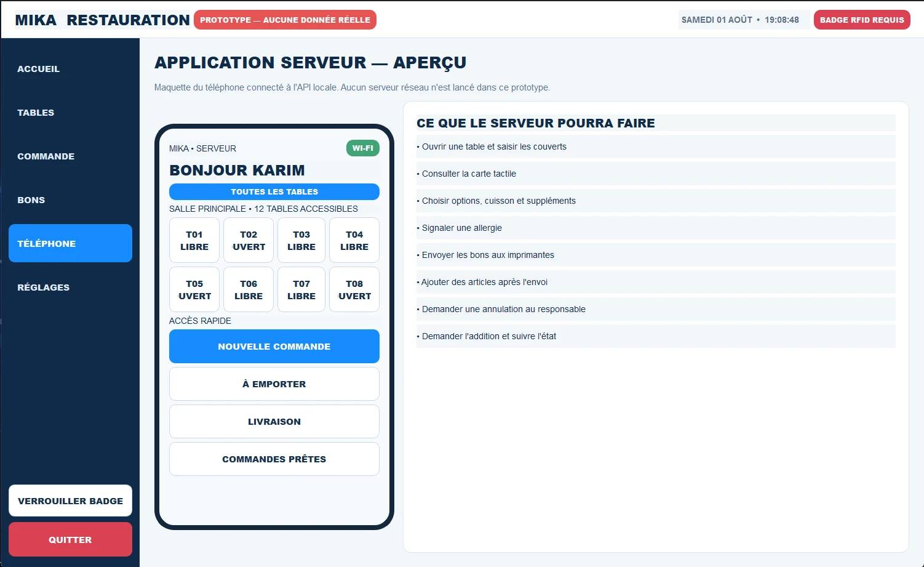
Task: Open Réglages in the sidebar
Action: click(70, 287)
